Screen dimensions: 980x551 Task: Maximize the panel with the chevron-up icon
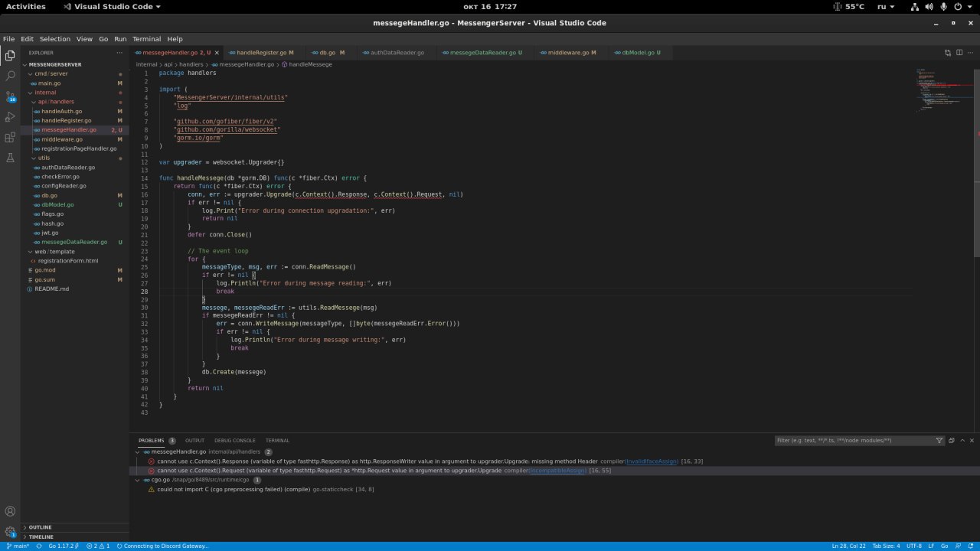[x=962, y=441]
